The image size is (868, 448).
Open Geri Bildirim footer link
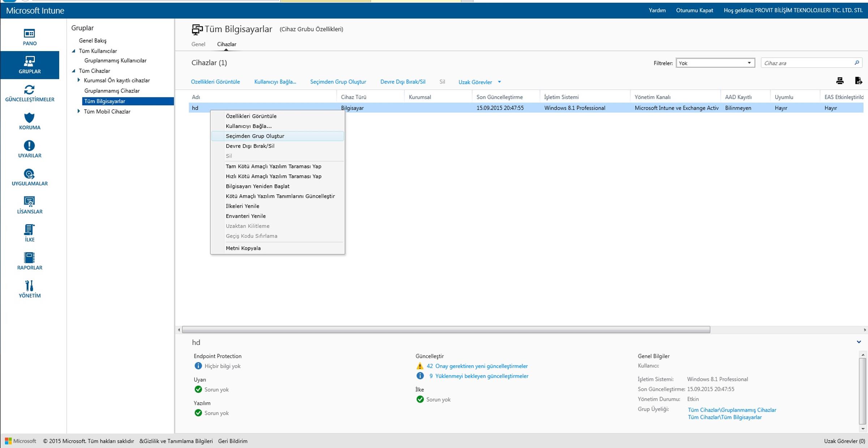(233, 441)
